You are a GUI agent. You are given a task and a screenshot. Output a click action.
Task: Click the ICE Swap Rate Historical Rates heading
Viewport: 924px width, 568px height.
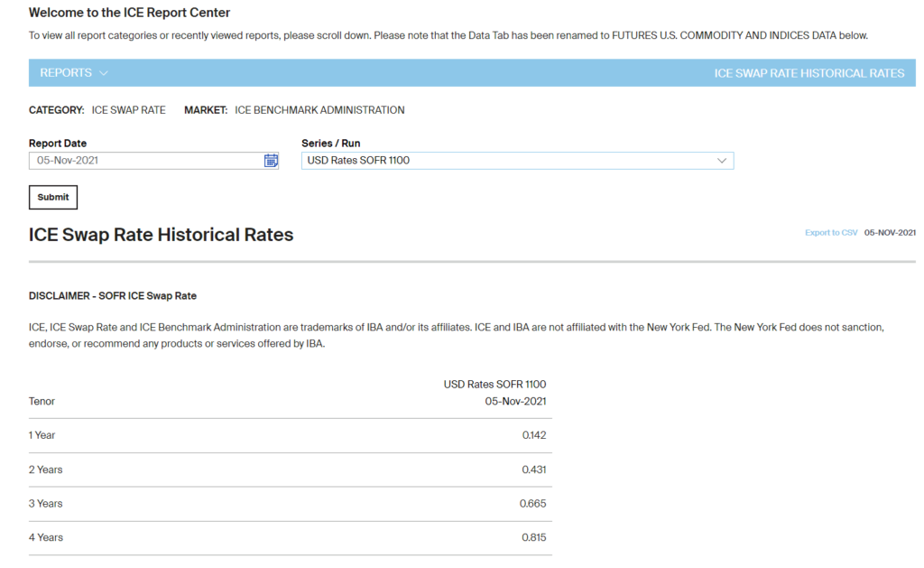161,235
